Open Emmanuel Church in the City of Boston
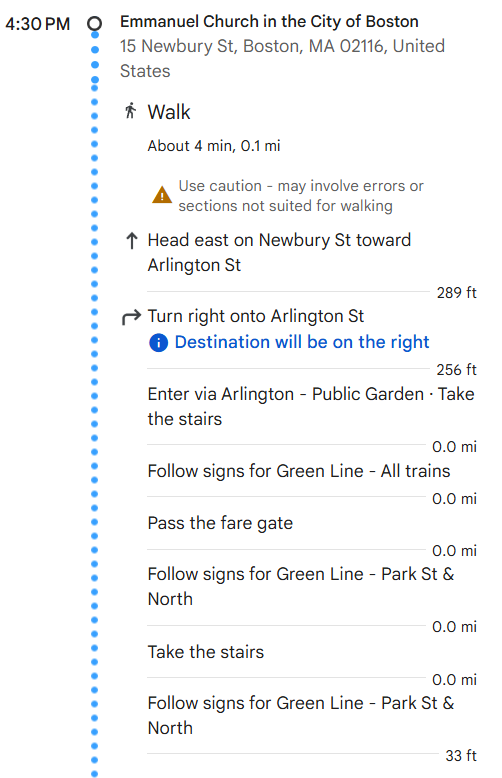The image size is (502, 778). [269, 21]
